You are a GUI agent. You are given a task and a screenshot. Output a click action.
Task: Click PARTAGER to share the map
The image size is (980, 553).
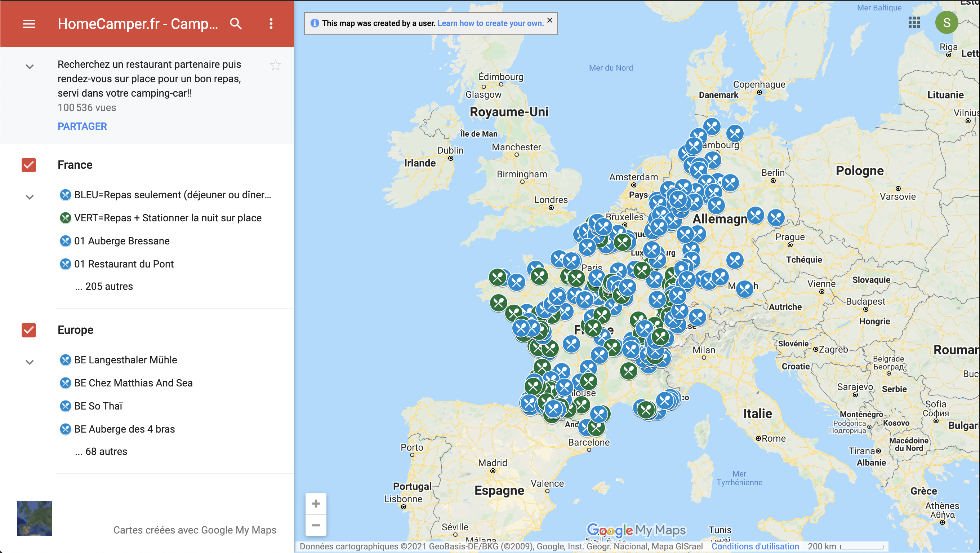click(x=82, y=126)
